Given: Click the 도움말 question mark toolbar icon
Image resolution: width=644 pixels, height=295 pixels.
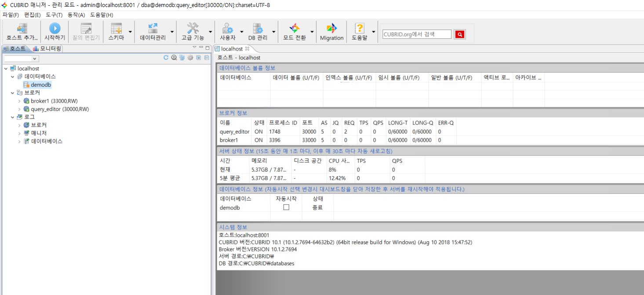Looking at the screenshot, I should coord(359,29).
